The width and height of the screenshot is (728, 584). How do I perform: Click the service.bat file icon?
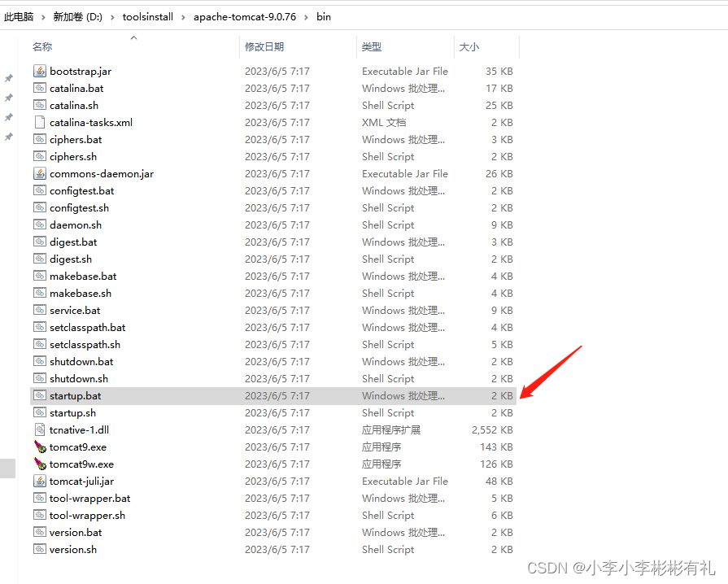(x=40, y=310)
